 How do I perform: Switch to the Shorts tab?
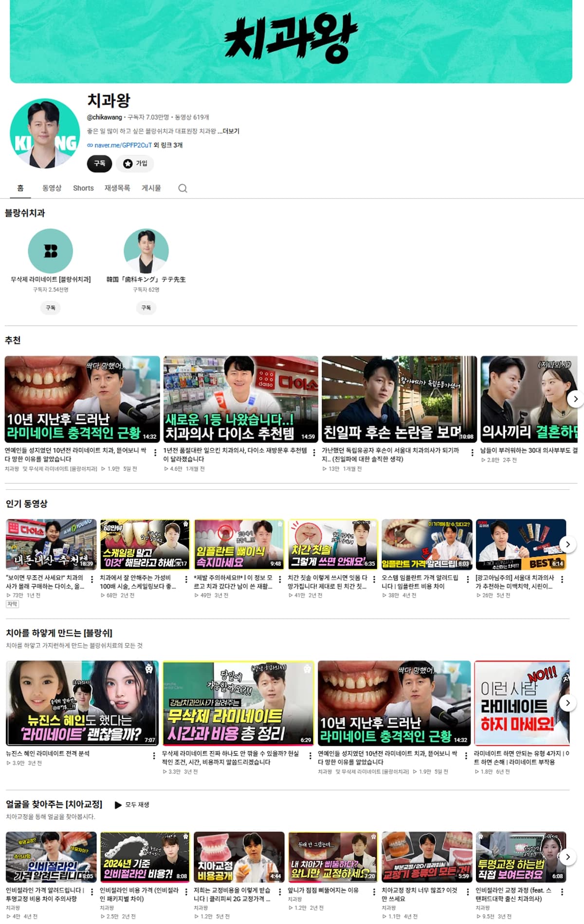pyautogui.click(x=83, y=188)
